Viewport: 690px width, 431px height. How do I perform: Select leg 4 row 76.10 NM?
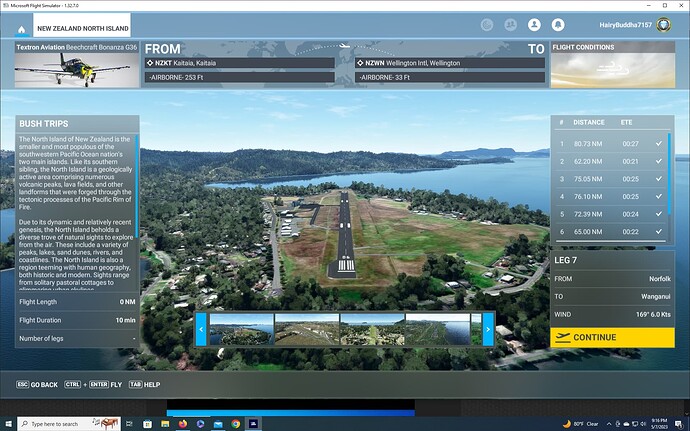[x=611, y=196]
